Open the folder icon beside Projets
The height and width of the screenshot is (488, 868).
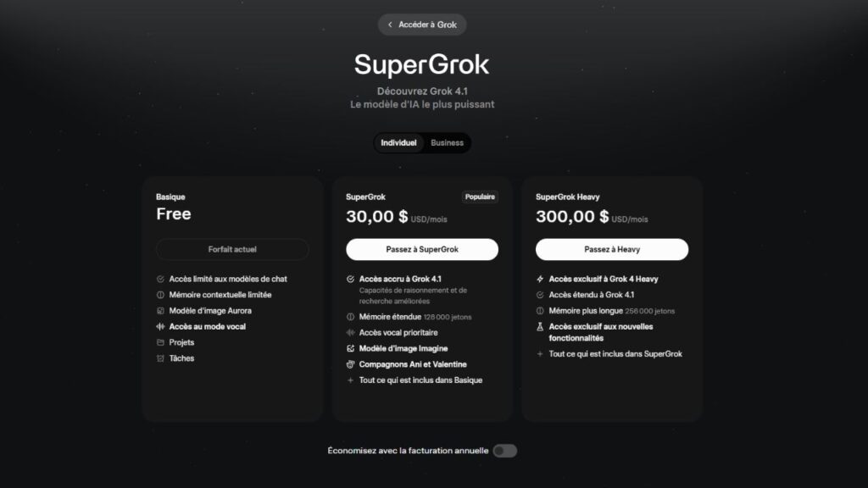coord(159,342)
